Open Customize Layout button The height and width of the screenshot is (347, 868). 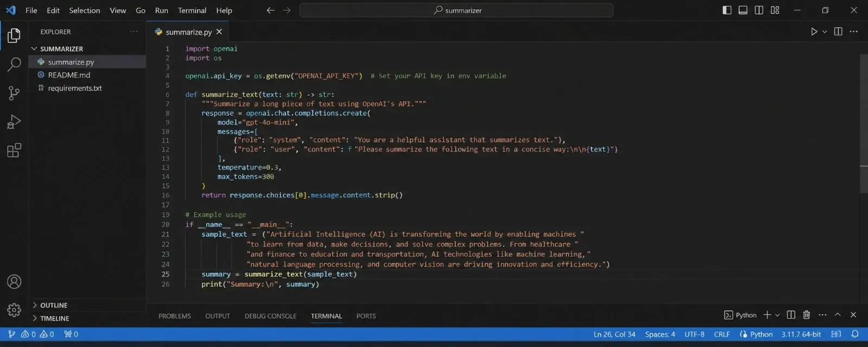pos(775,10)
